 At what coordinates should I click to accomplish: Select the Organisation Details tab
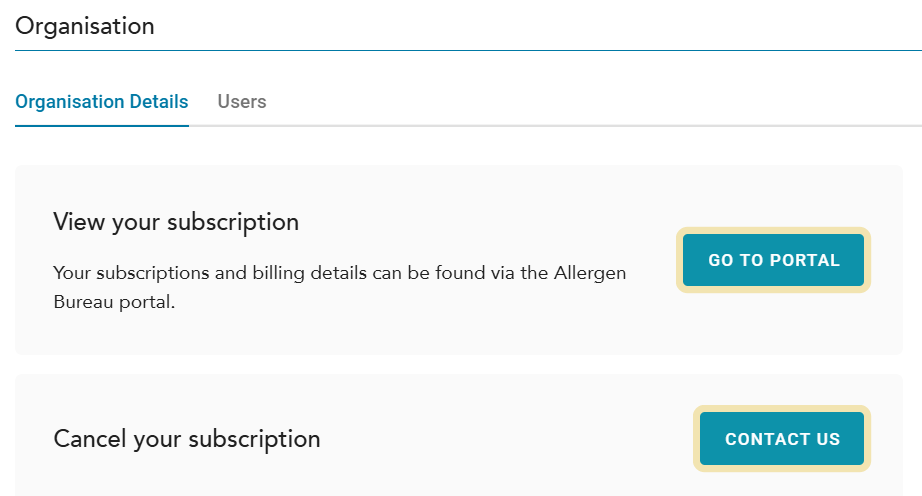pyautogui.click(x=102, y=102)
